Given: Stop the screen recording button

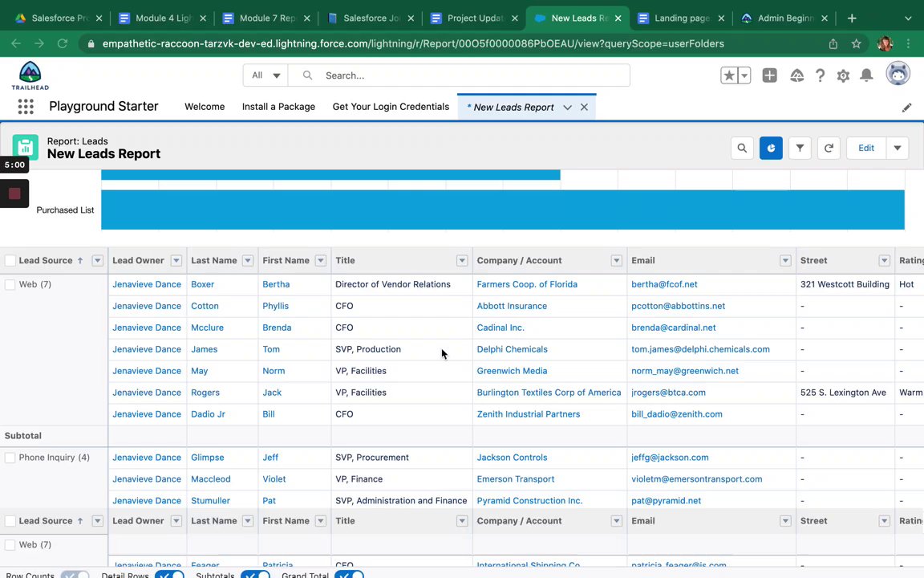Looking at the screenshot, I should pos(14,193).
